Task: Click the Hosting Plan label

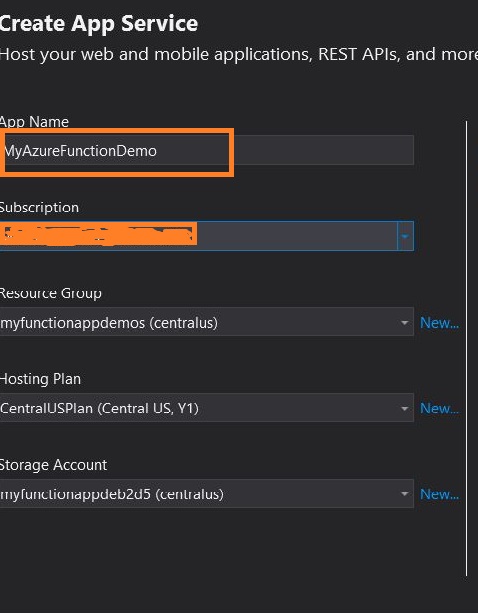Action: click(40, 379)
